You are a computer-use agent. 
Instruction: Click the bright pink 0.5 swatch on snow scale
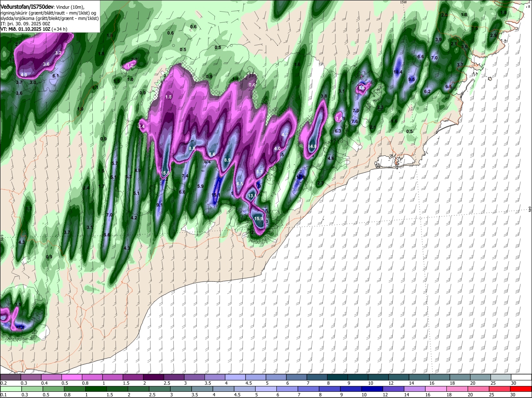(72, 377)
